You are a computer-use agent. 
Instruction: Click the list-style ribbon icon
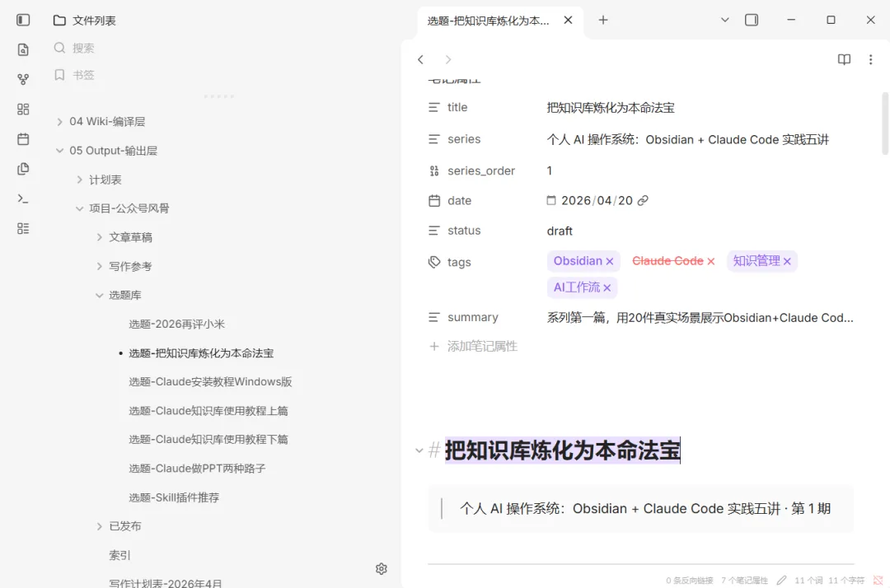(x=23, y=228)
